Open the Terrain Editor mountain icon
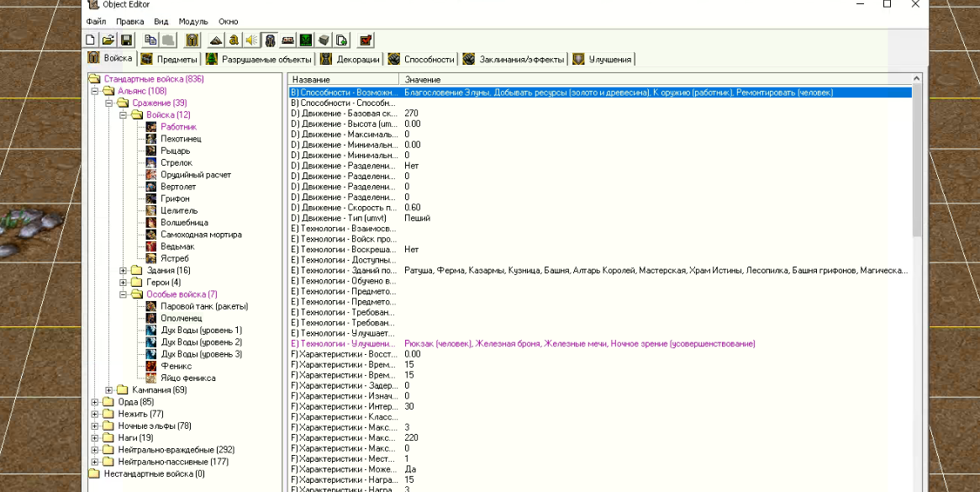The height and width of the screenshot is (492, 980). tap(216, 40)
